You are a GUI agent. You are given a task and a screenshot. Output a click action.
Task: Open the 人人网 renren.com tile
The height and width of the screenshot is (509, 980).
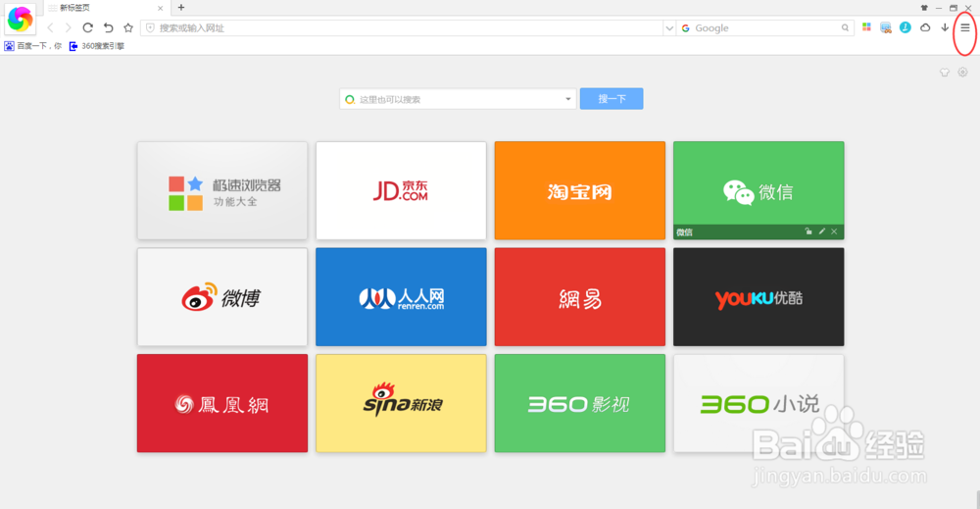pos(401,297)
